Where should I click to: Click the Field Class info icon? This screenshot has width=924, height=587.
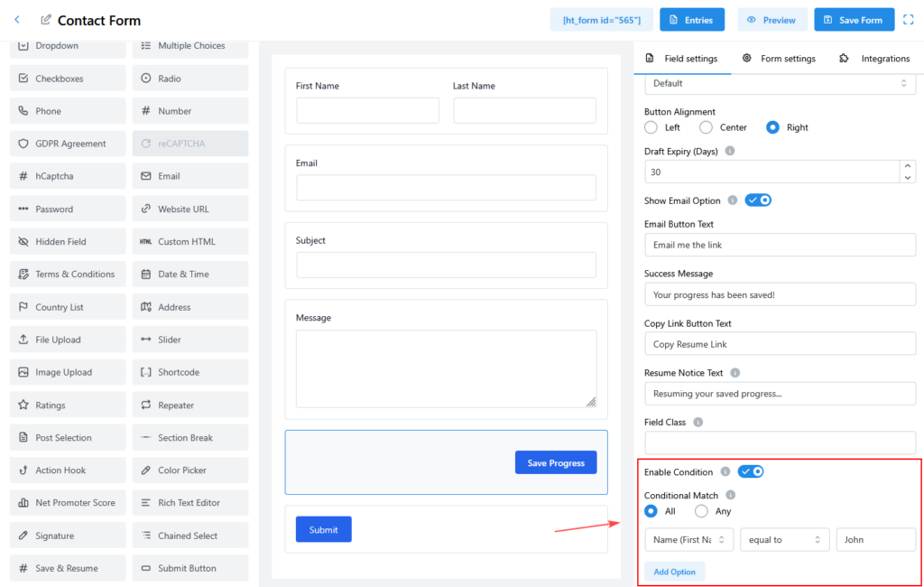699,422
